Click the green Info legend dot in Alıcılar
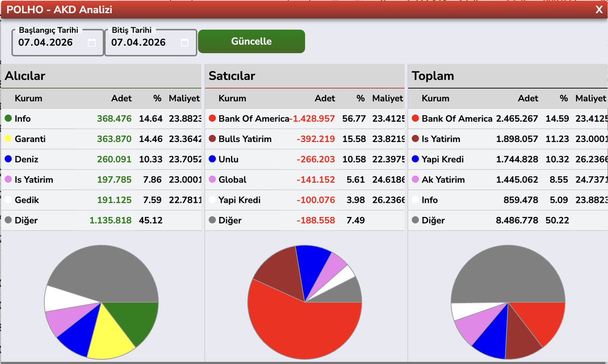Image resolution: width=608 pixels, height=364 pixels. pyautogui.click(x=8, y=118)
